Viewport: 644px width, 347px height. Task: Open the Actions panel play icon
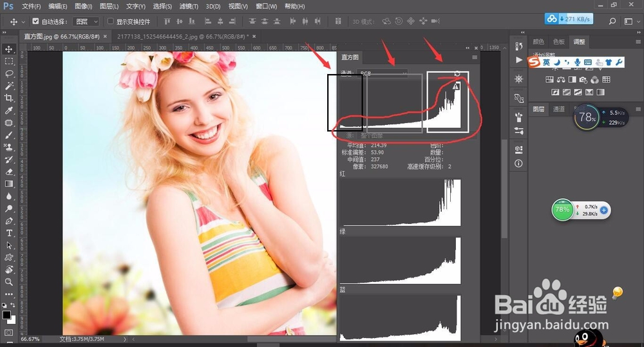(x=518, y=60)
